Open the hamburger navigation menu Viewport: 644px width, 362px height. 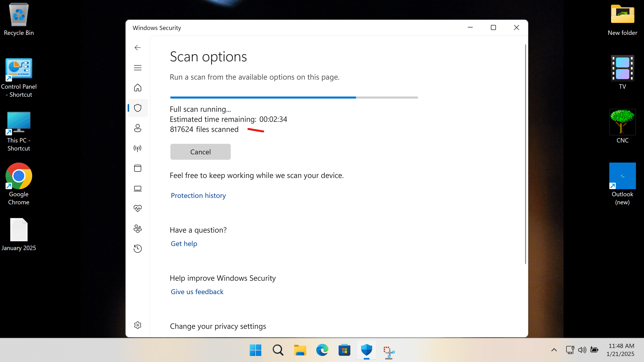click(138, 68)
